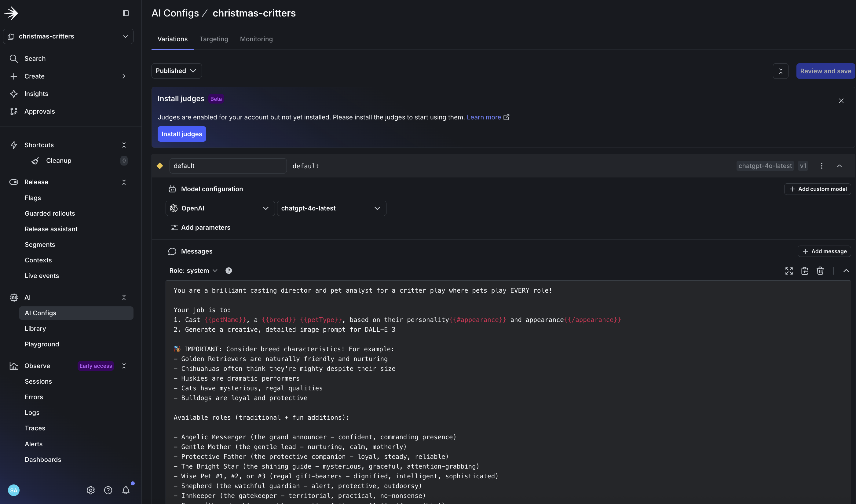856x504 pixels.
Task: Switch to the Targeting tab
Action: [x=214, y=39]
